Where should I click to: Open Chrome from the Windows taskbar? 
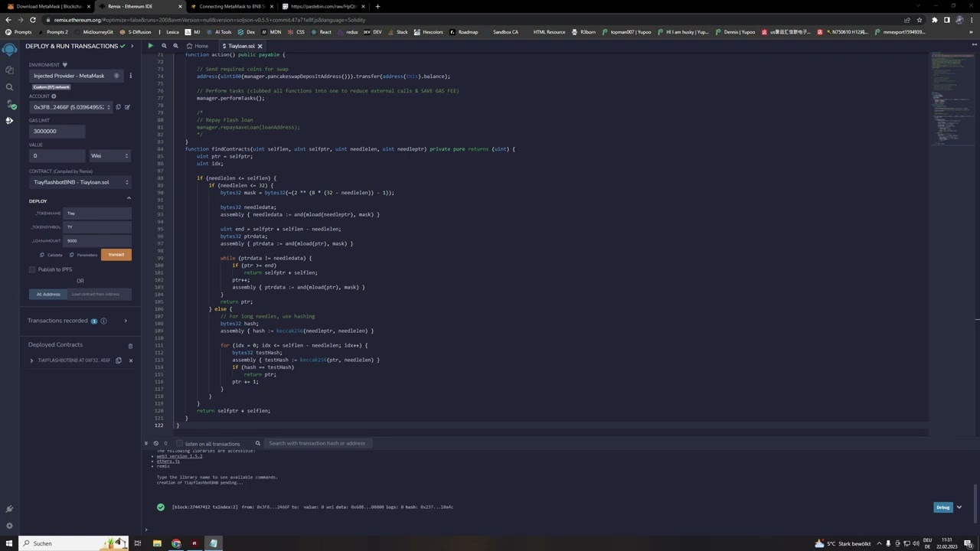pos(176,543)
